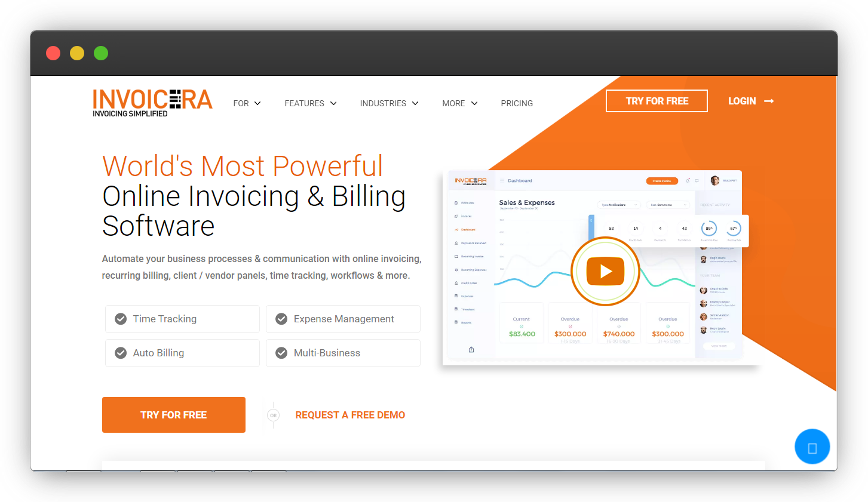Select the Time Tracking feature card
Image resolution: width=868 pixels, height=502 pixels.
pyautogui.click(x=182, y=319)
